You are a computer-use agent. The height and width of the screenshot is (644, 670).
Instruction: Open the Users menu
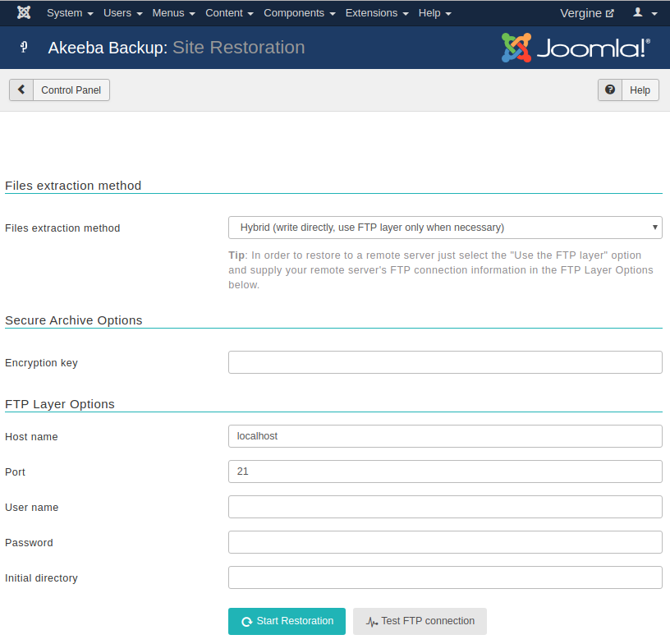coord(123,13)
